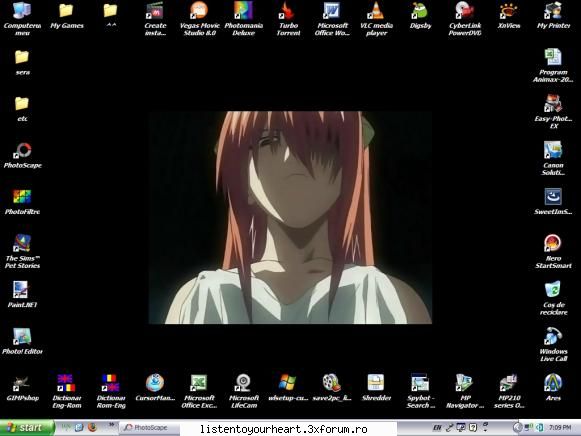
Task: Open Microsoft Office Word shortcut
Action: 332,19
